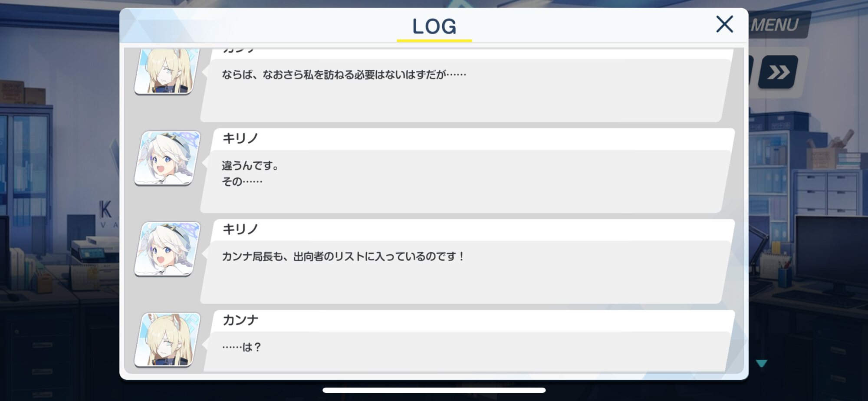Tap Kirino's avatar beside 違うんです message
This screenshot has height=401, width=868.
click(x=168, y=158)
